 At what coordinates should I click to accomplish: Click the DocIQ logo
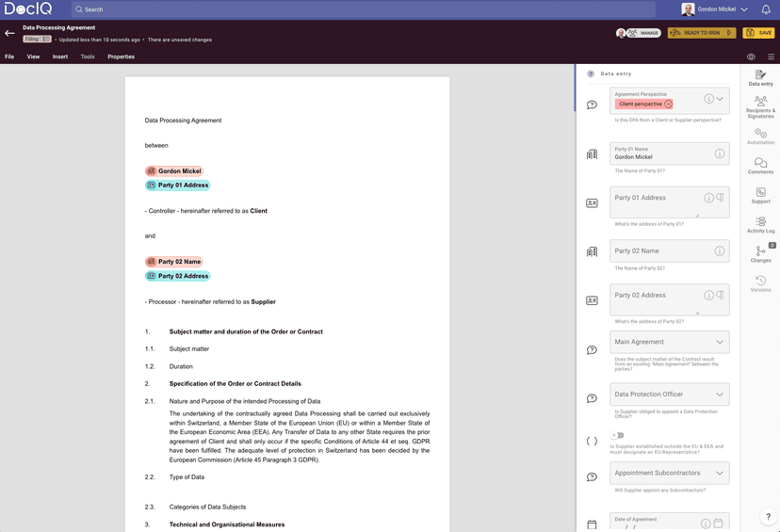[28, 8]
